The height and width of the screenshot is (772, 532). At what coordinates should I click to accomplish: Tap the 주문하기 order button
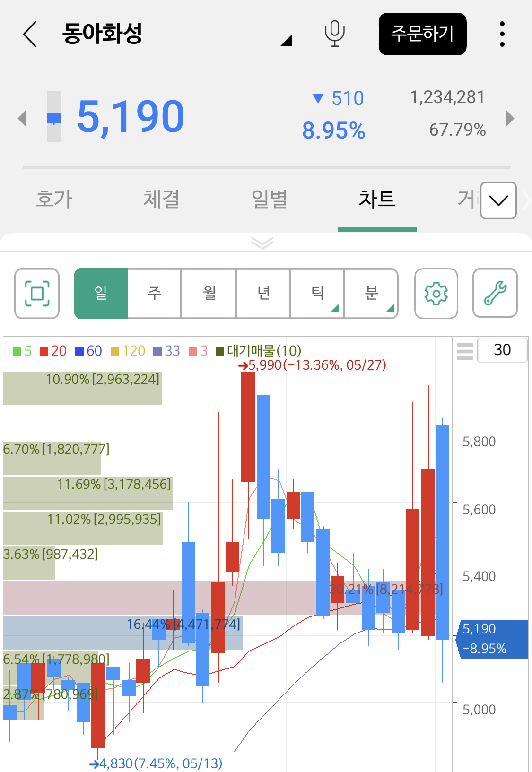click(423, 34)
